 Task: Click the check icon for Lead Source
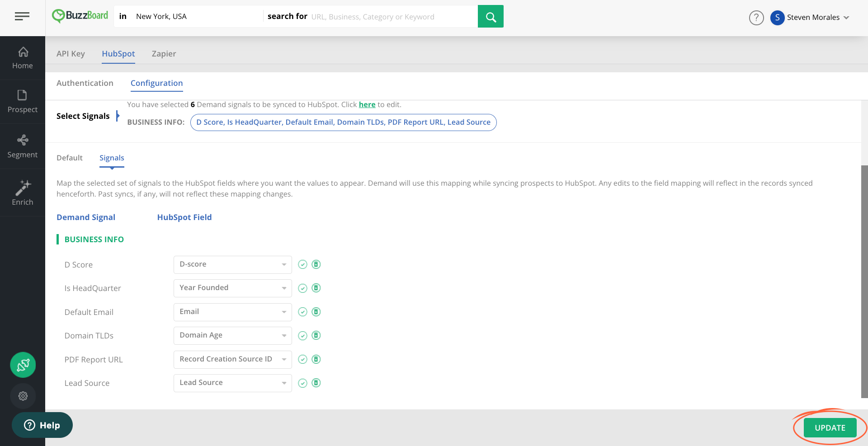click(x=303, y=383)
